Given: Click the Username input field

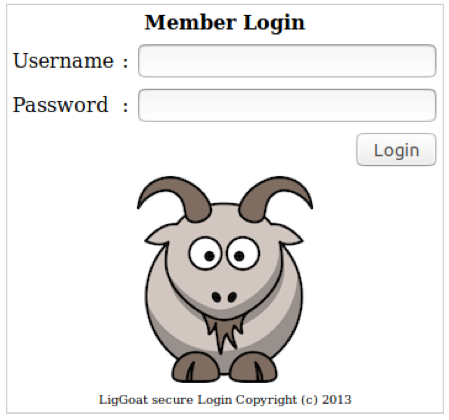Looking at the screenshot, I should coord(287,61).
